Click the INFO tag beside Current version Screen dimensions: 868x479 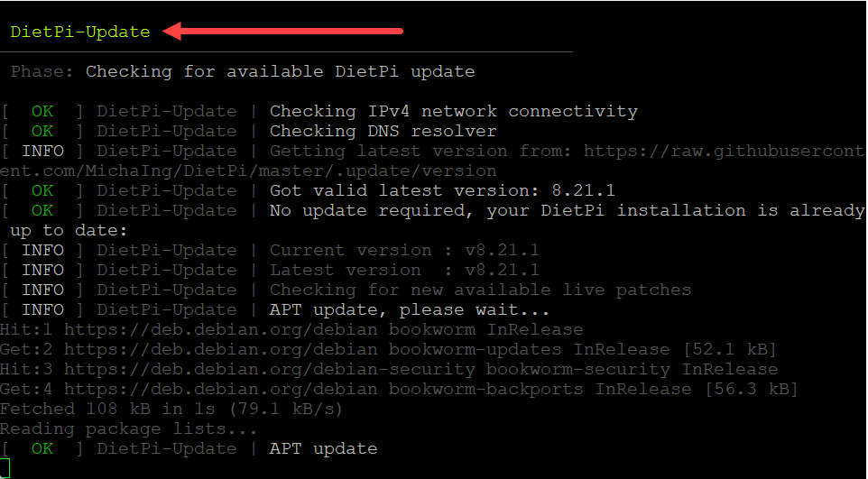[x=42, y=250]
